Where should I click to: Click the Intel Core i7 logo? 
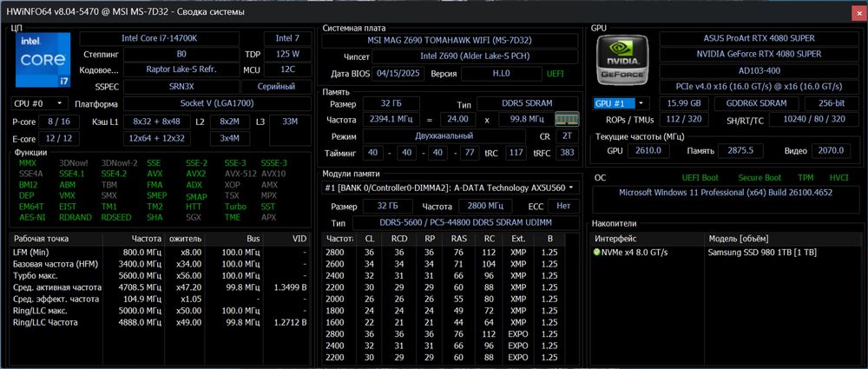click(43, 59)
